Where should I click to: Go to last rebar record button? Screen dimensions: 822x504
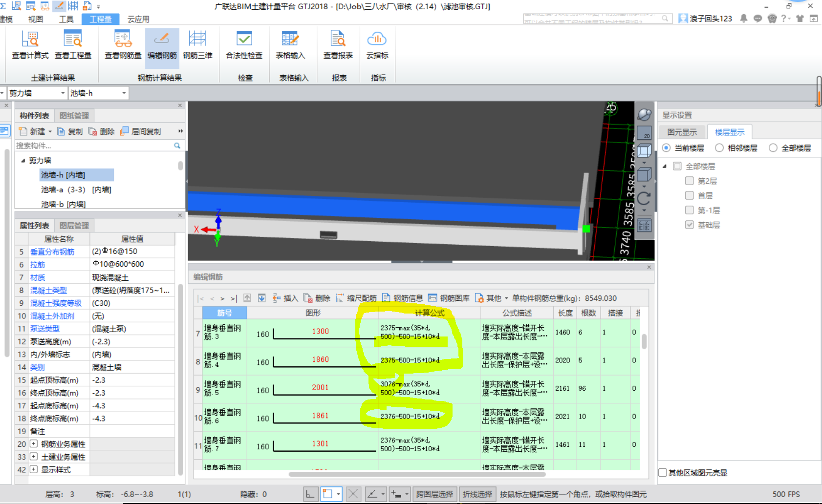[x=233, y=298]
